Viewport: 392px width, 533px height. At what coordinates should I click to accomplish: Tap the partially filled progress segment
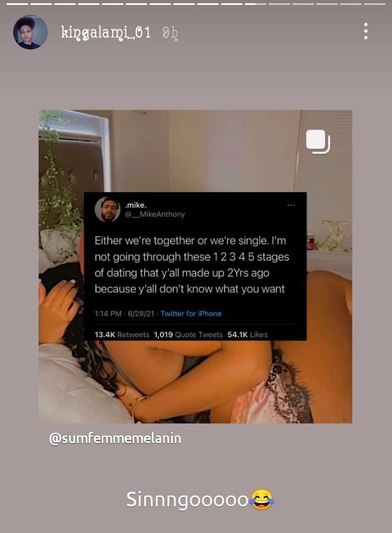[255, 4]
